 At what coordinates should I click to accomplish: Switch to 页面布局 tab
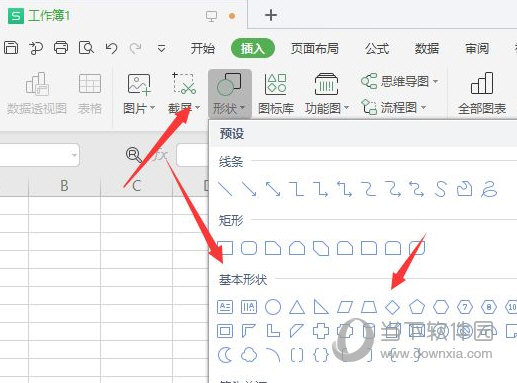tap(314, 49)
